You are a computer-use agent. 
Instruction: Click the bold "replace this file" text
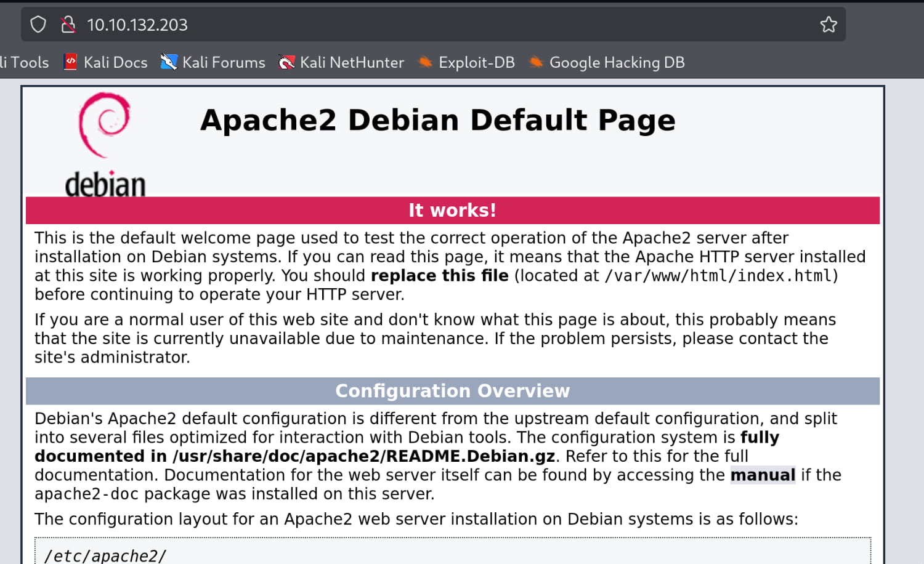click(x=439, y=276)
